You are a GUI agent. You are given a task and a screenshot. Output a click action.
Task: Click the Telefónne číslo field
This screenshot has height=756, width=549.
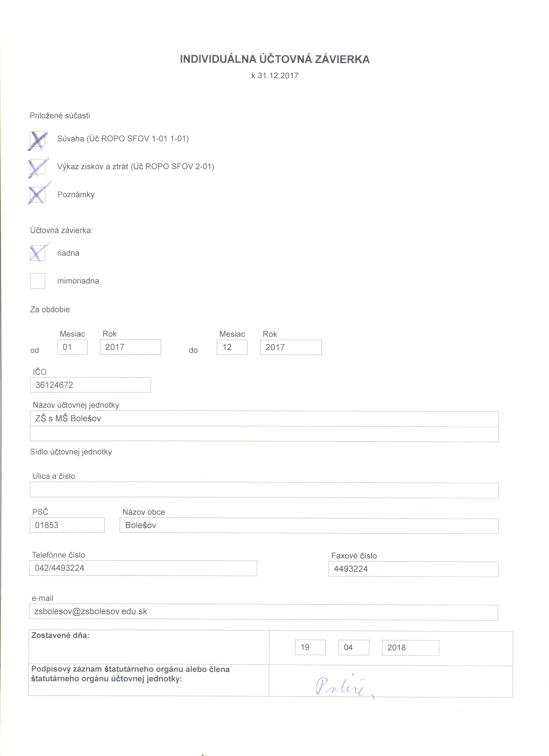[x=143, y=568]
